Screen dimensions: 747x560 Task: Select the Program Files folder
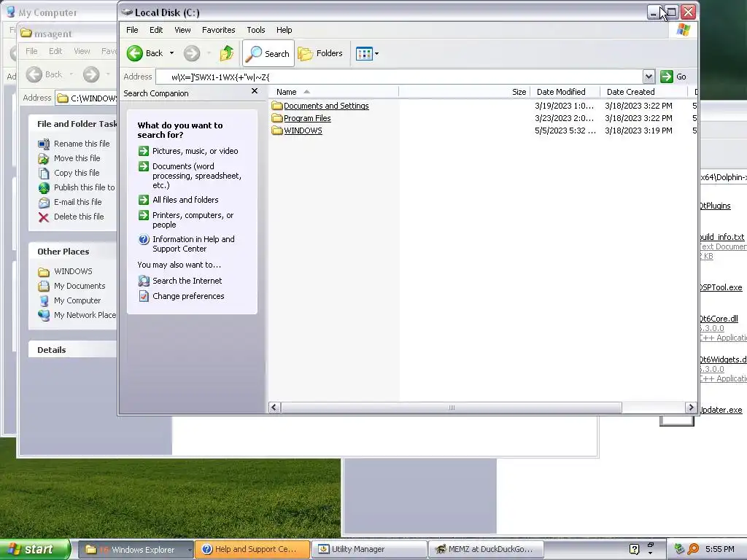coord(307,118)
